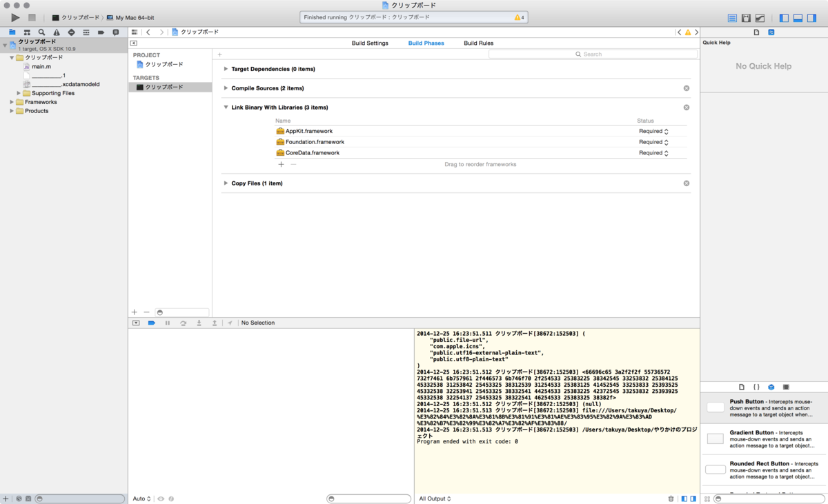Toggle breakpoints activation in debug bar
This screenshot has height=504, width=828.
(152, 323)
